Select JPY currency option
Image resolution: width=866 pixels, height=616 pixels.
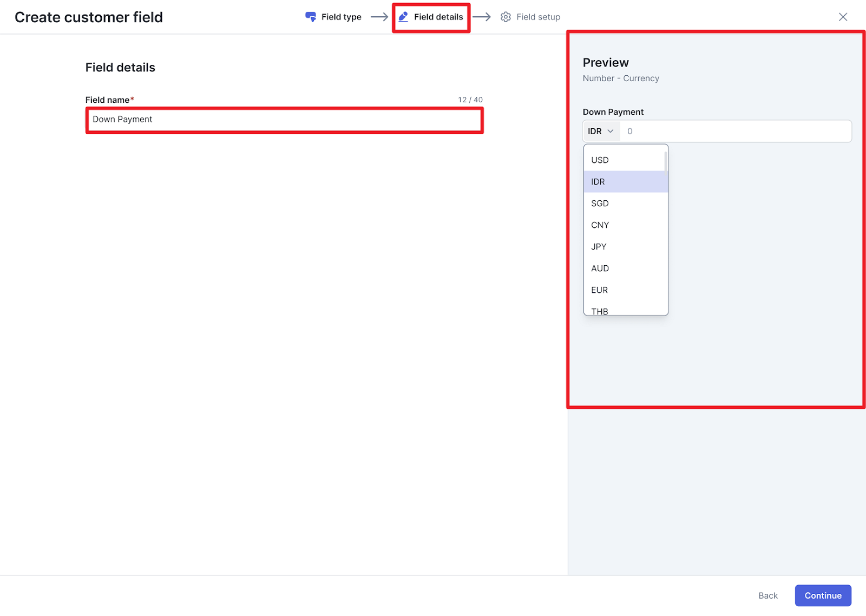pos(599,247)
